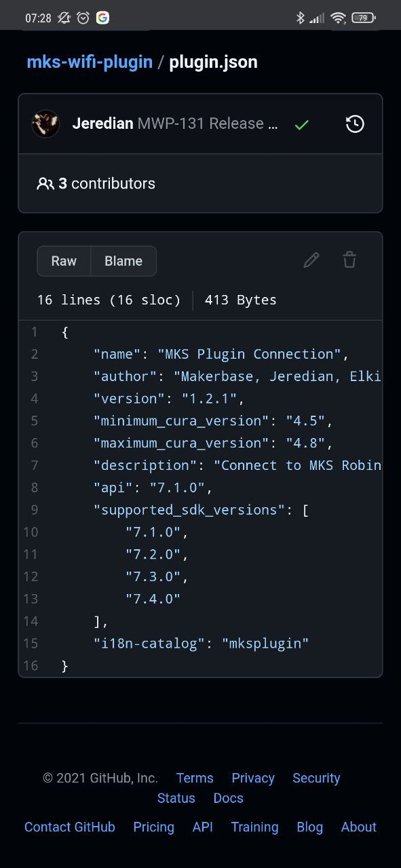Tap the "7.2.0" SDK version entry
The image size is (401, 868).
(153, 554)
